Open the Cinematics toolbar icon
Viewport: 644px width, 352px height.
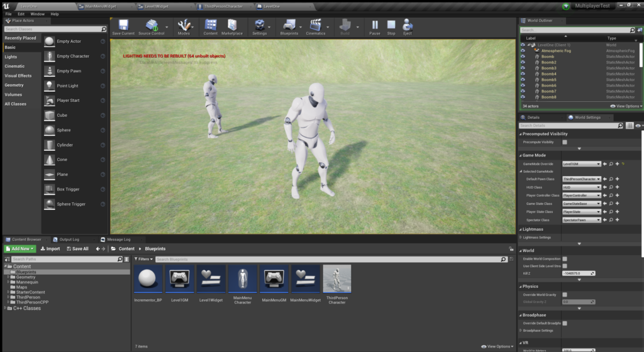pos(316,27)
